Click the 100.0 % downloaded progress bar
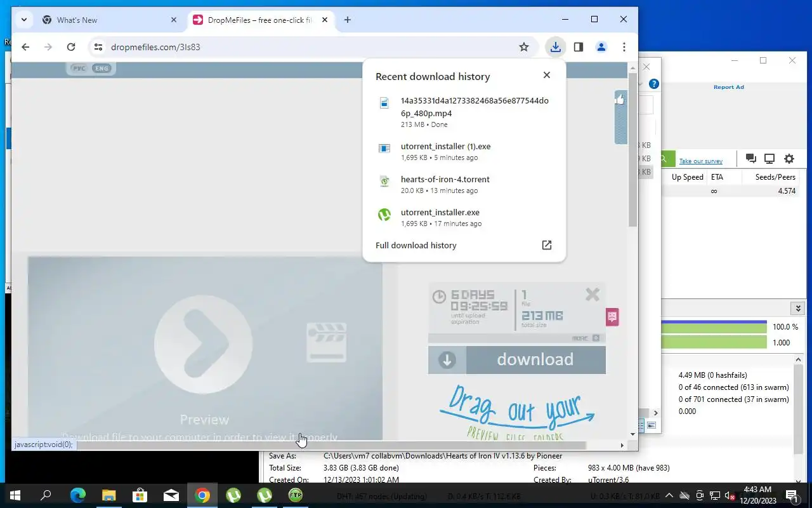The height and width of the screenshot is (508, 812). click(714, 326)
